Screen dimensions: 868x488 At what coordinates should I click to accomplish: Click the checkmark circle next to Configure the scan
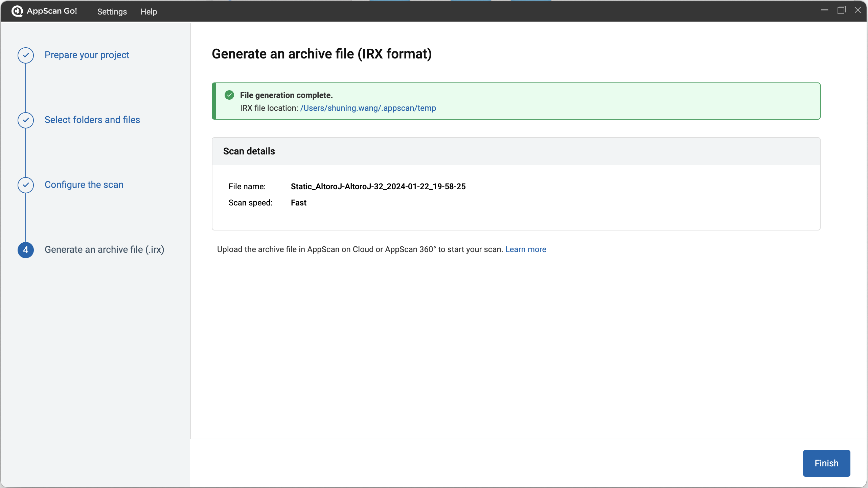point(26,185)
